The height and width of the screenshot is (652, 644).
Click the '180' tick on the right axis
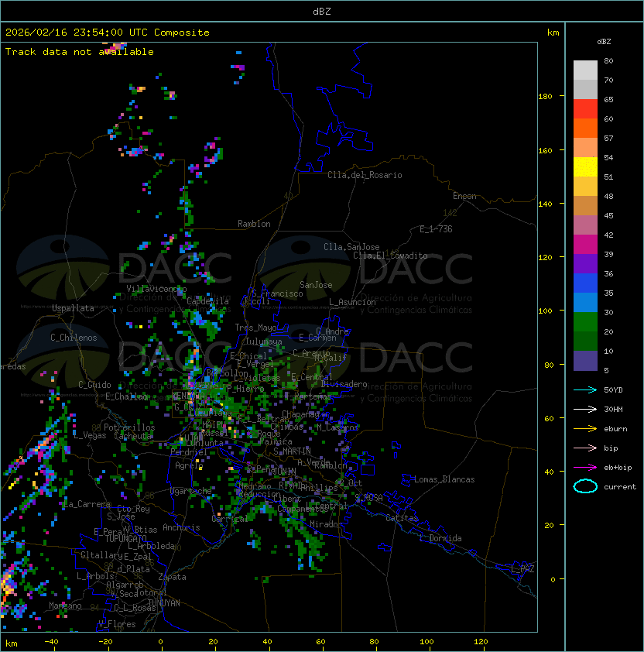545,97
